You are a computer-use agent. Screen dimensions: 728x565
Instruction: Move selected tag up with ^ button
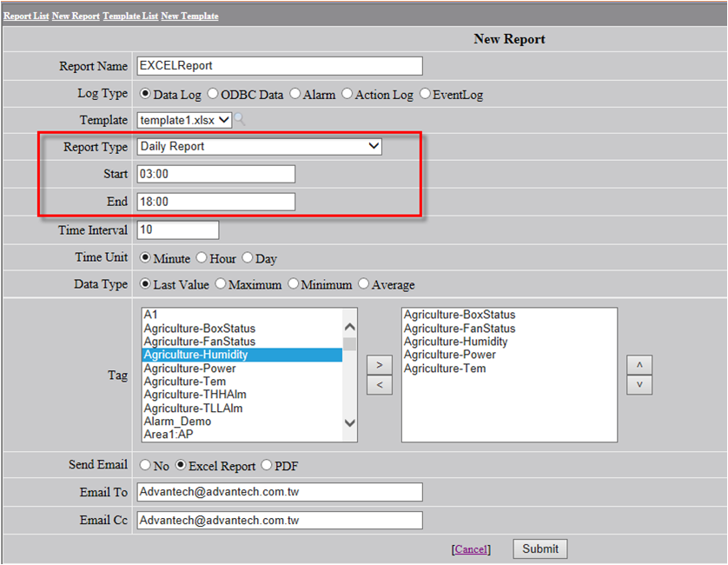tap(639, 363)
